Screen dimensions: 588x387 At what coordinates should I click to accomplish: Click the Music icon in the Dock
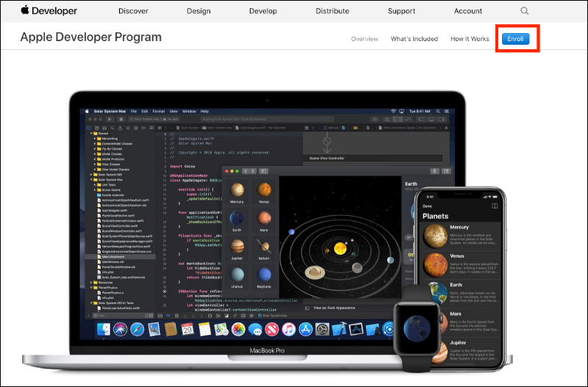pos(289,329)
